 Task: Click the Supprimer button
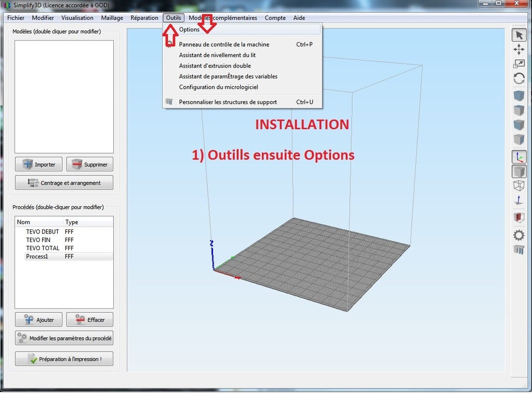coord(89,165)
